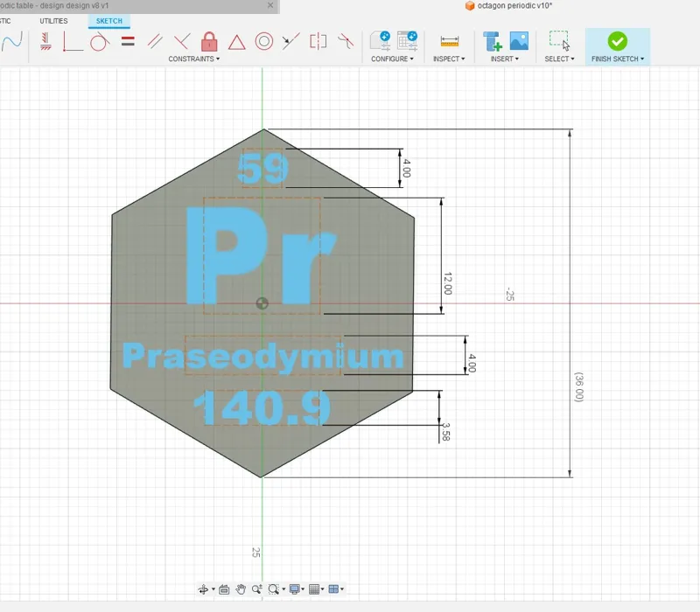The image size is (700, 612).
Task: Expand the Configure dropdown
Action: click(x=392, y=59)
